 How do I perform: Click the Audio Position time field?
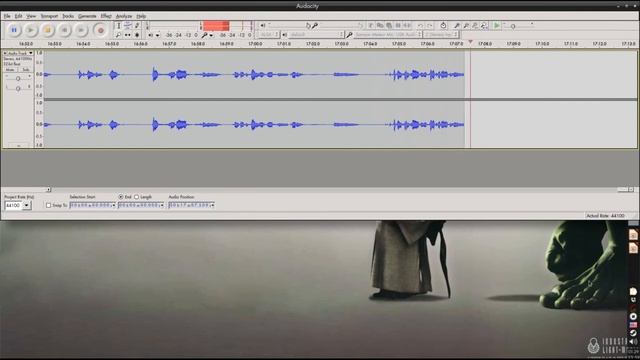click(191, 205)
